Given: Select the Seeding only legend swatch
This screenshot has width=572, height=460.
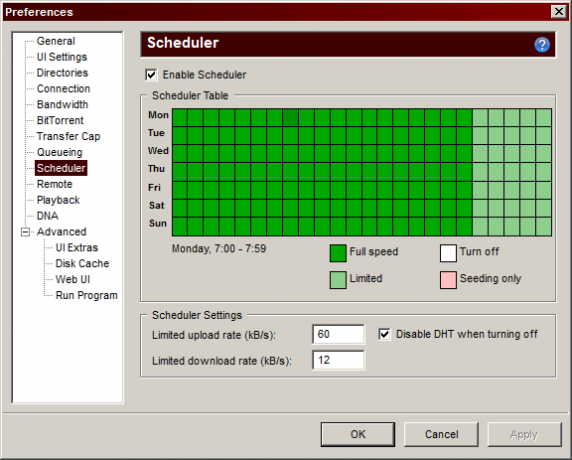Looking at the screenshot, I should pos(448,280).
